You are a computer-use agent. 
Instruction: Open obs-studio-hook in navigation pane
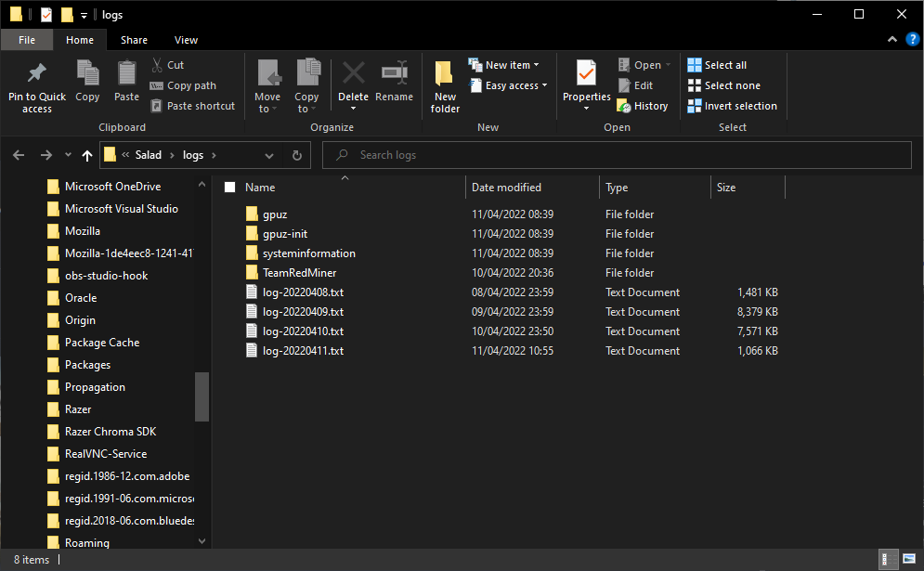tap(106, 276)
